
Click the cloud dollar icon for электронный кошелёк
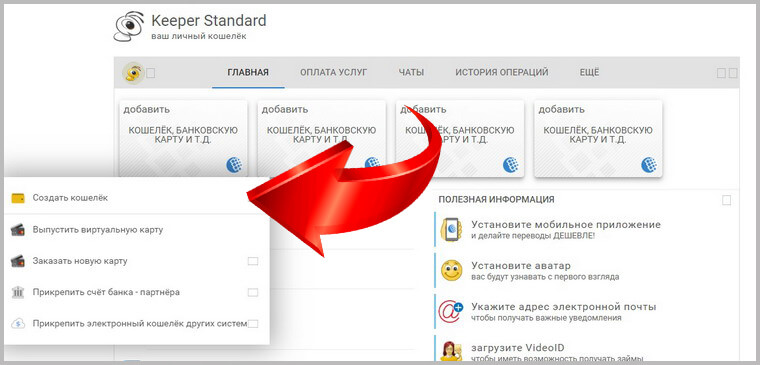pos(17,323)
